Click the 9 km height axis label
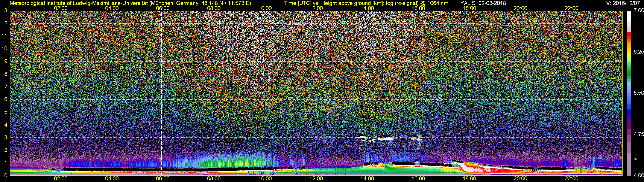This screenshot has width=644, height=182. pos(6,61)
